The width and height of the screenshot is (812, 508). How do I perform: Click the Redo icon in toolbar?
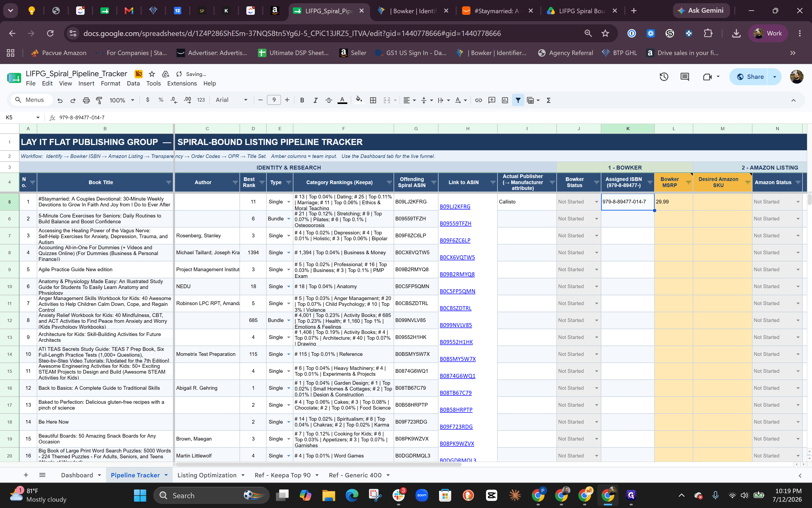[x=73, y=100]
